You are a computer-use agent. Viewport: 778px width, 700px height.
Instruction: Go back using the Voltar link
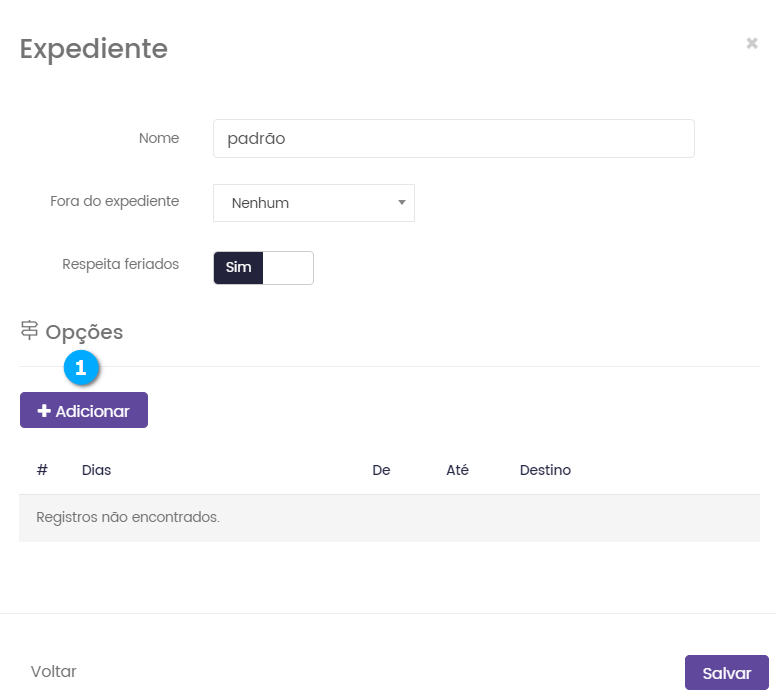[x=53, y=672]
